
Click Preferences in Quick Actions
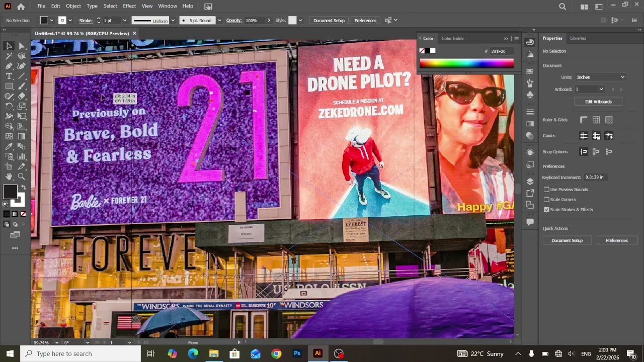616,240
